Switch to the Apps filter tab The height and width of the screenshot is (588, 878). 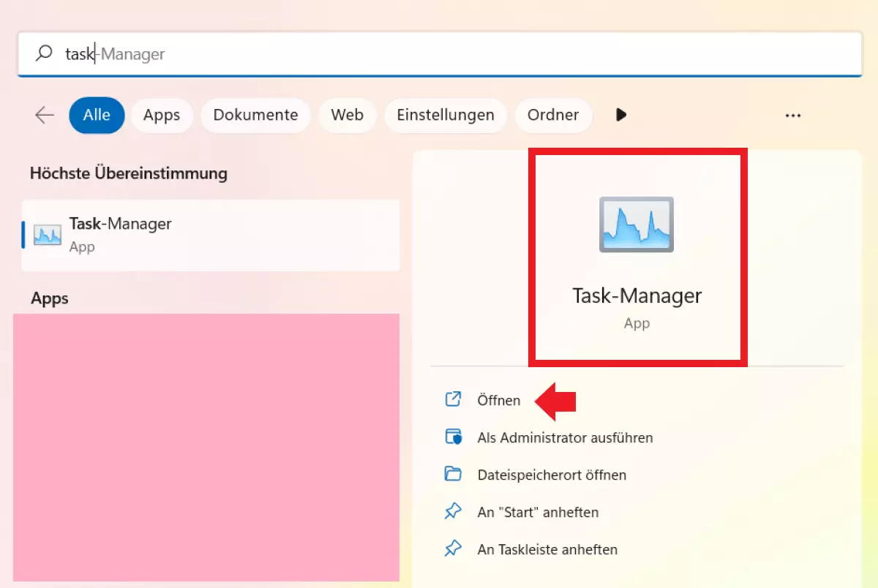[162, 115]
